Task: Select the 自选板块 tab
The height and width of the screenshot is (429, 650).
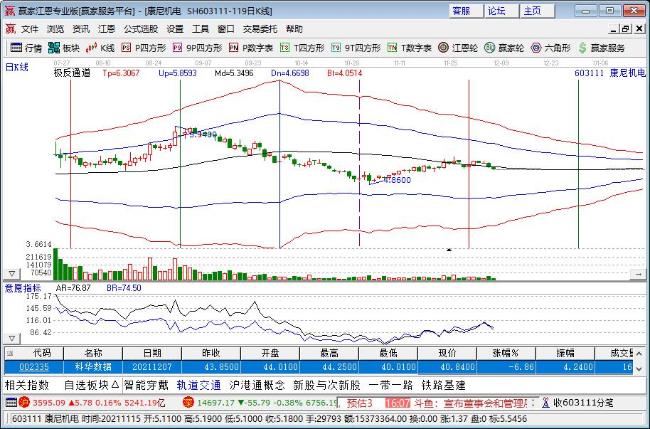Action: pos(92,385)
